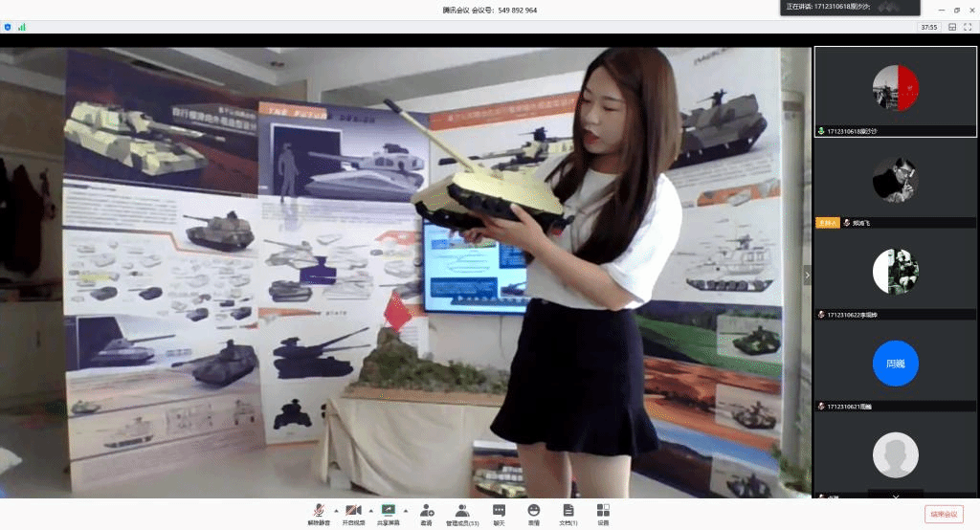The image size is (980, 530).
Task: Click the blue security shield icon
Action: pos(9,27)
